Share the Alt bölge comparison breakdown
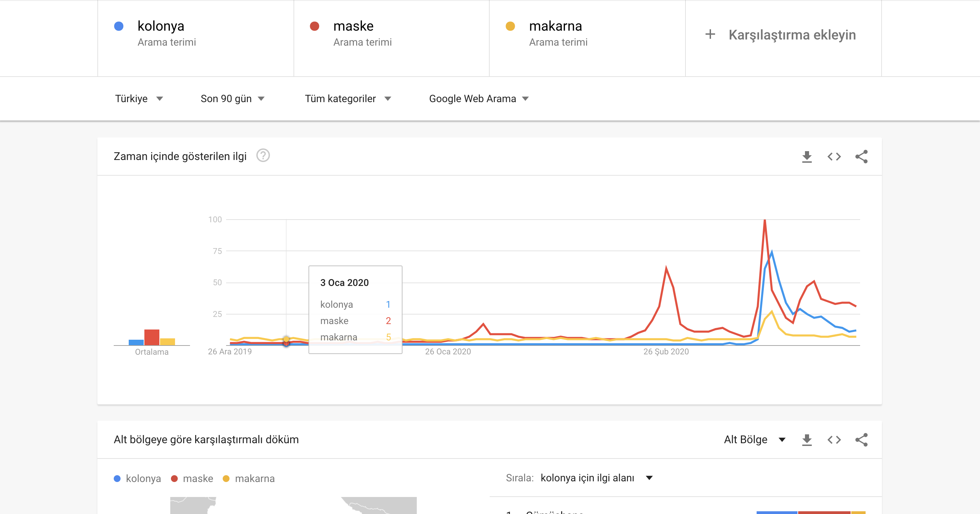Screen dimensions: 980x514 tap(861, 440)
